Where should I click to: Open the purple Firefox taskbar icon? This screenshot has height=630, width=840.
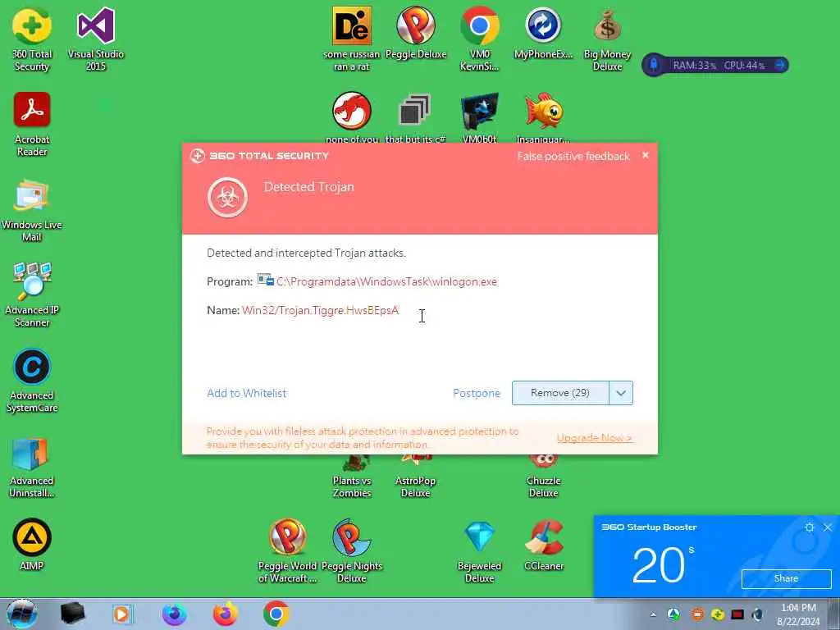[x=175, y=614]
